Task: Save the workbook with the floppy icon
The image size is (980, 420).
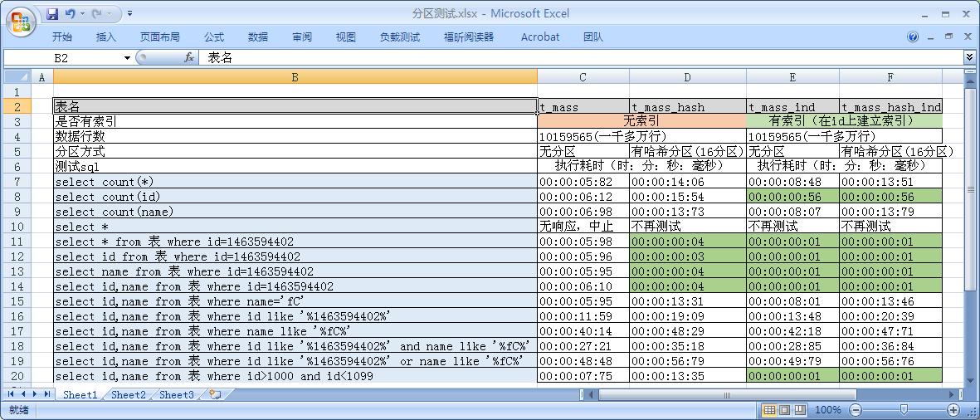Action: point(52,13)
